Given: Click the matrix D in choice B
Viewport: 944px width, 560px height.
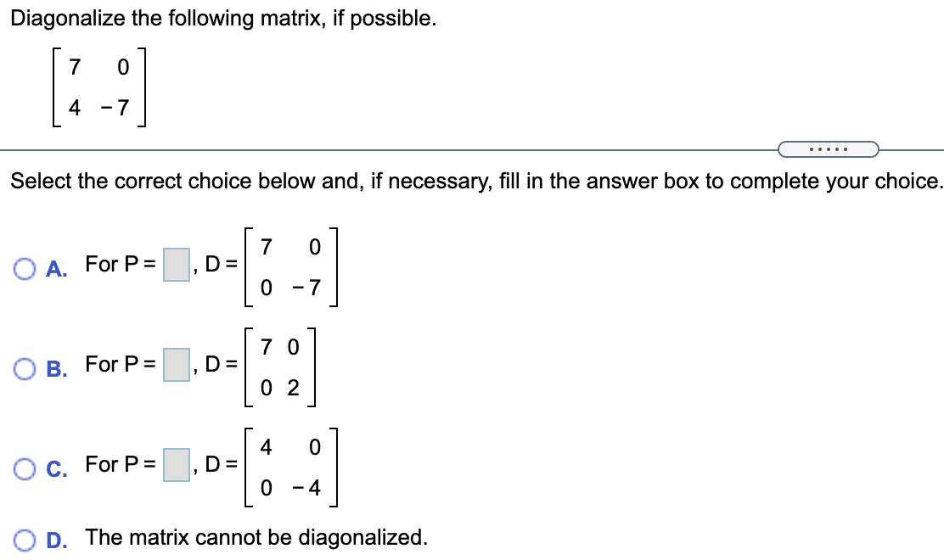Looking at the screenshot, I should 280,365.
